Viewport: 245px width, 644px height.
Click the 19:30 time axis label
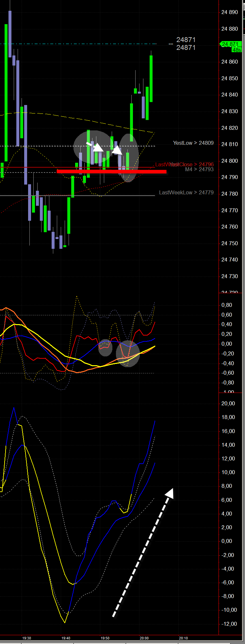[27, 638]
